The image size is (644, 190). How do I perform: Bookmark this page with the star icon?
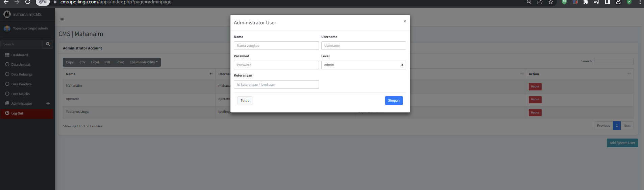551,2
